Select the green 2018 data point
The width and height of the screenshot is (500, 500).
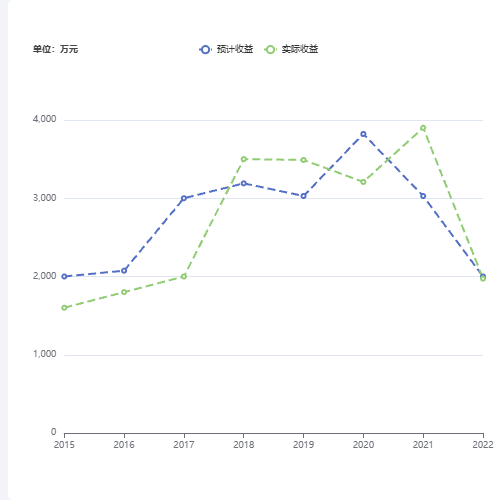pyautogui.click(x=244, y=159)
